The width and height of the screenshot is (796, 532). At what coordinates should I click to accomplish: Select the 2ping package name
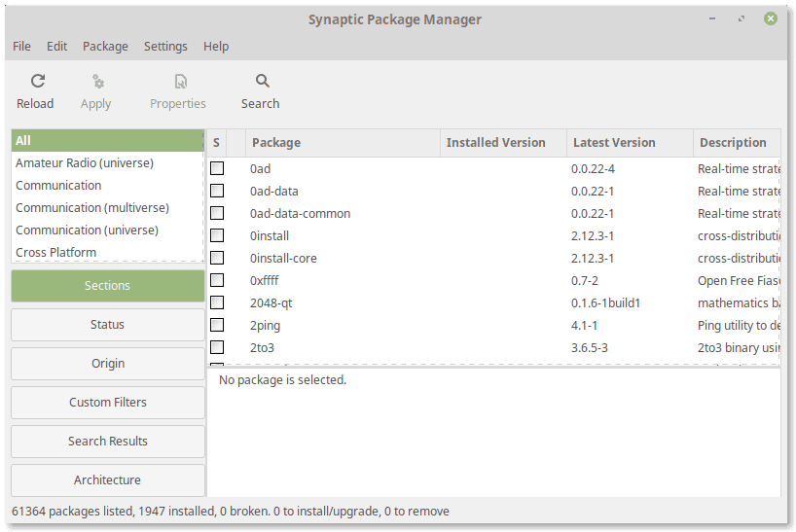click(265, 326)
